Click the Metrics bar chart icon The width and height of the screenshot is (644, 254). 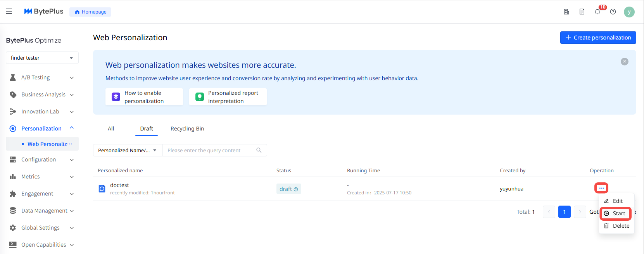click(x=13, y=177)
